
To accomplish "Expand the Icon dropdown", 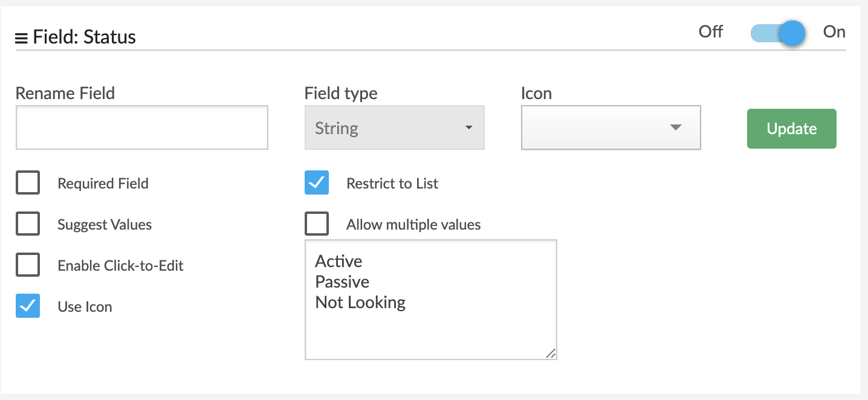I will [x=611, y=127].
